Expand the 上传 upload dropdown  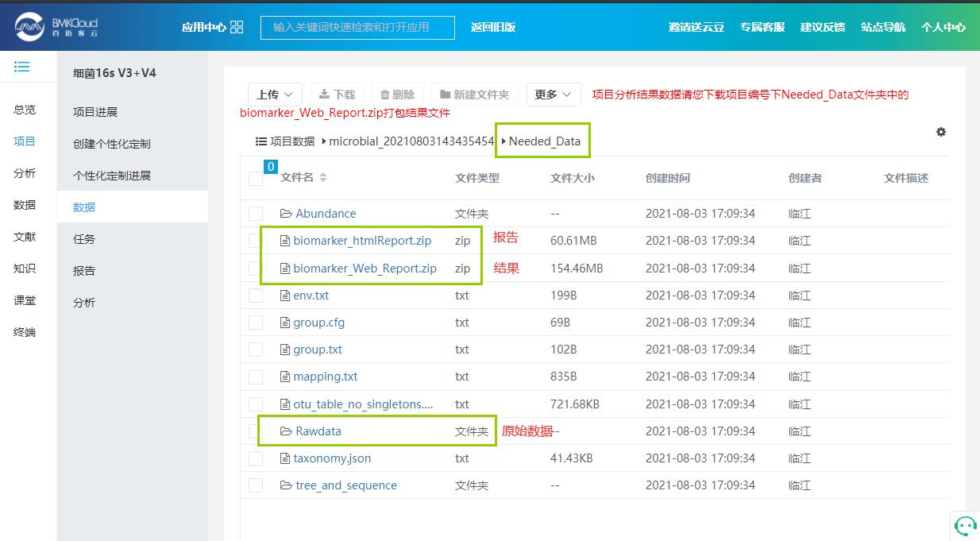pyautogui.click(x=275, y=95)
